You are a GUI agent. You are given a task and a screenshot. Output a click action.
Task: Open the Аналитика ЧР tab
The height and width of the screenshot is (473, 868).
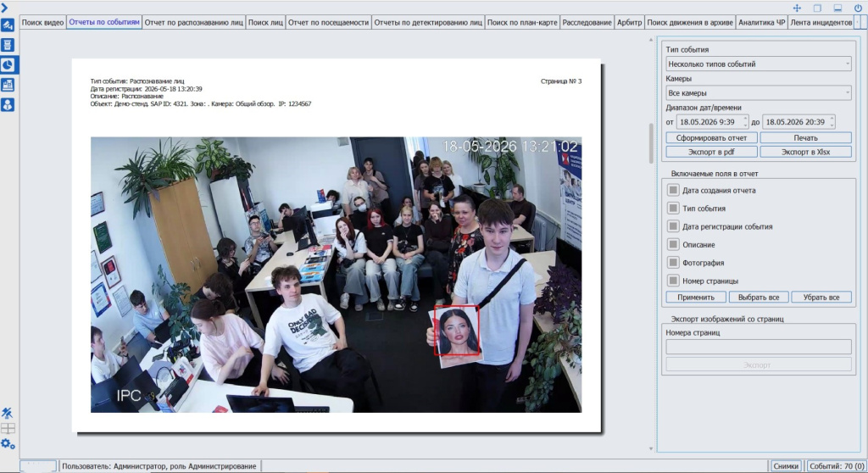coord(762,22)
